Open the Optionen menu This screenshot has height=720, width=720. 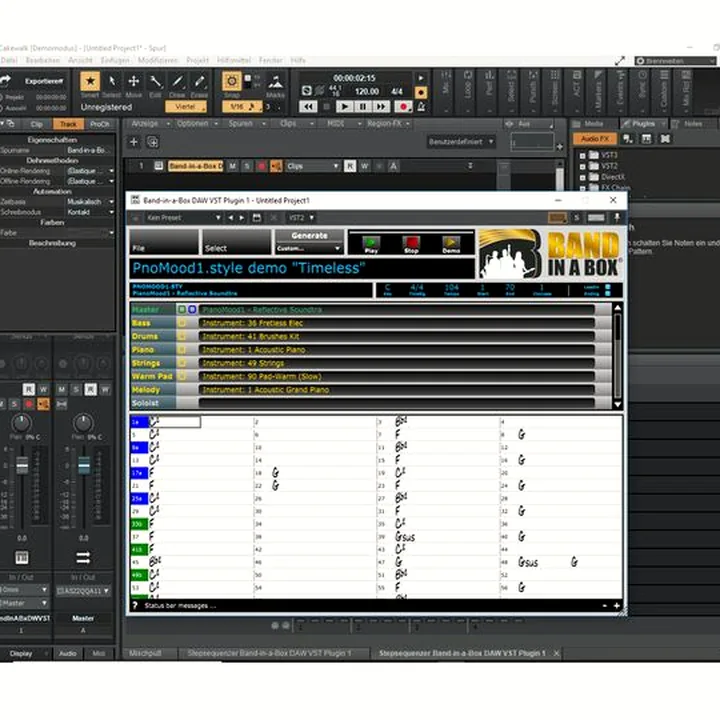(x=193, y=124)
